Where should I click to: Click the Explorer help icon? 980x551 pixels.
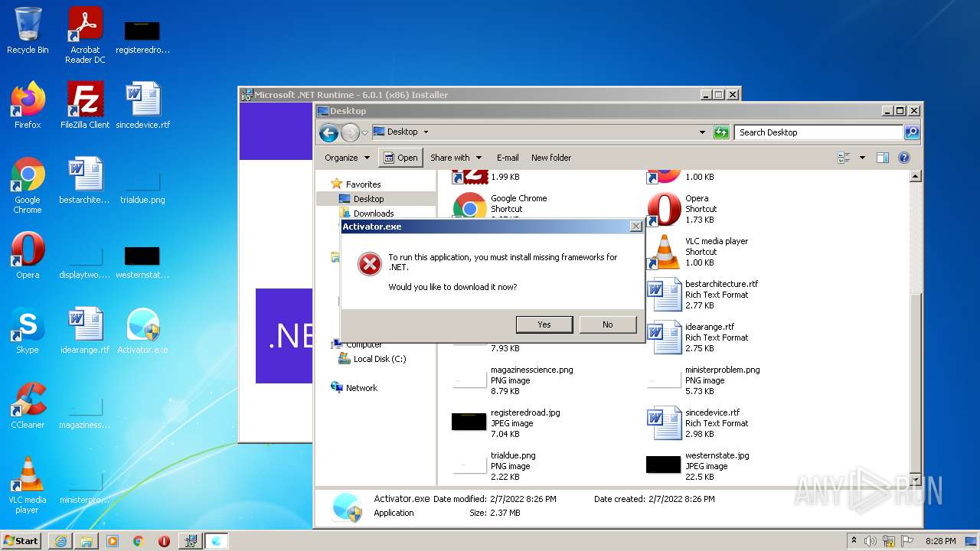pos(904,158)
